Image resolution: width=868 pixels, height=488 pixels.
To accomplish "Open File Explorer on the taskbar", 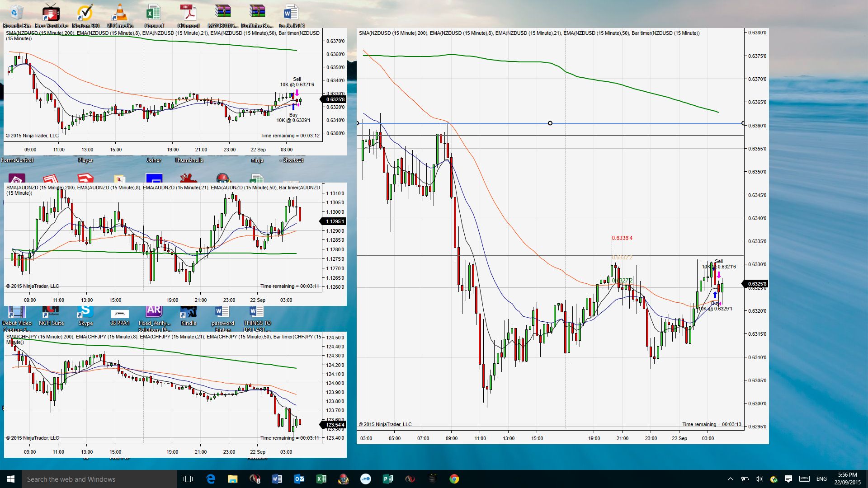I will [233, 479].
